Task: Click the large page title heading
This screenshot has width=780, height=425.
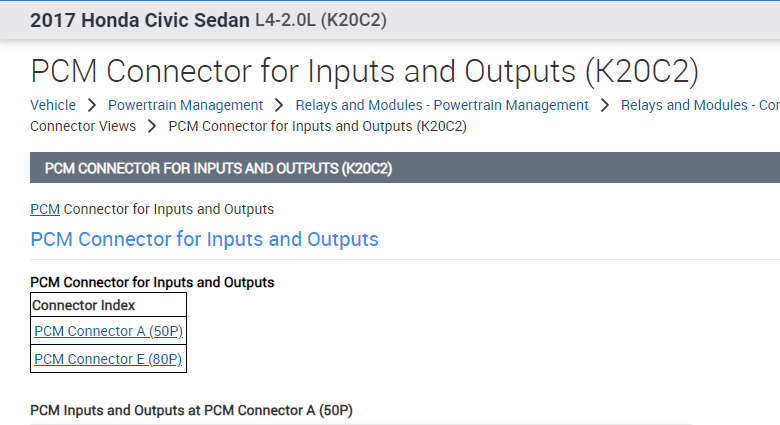Action: tap(364, 72)
